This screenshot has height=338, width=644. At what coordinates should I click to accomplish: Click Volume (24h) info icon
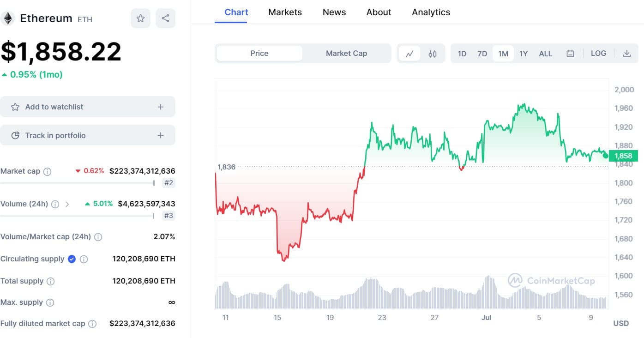click(55, 204)
